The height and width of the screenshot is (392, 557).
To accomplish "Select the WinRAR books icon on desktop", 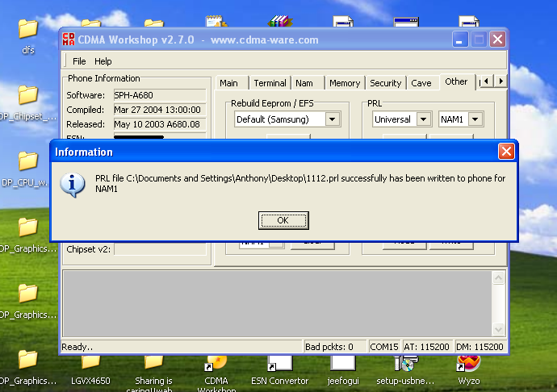I will coord(280,21).
